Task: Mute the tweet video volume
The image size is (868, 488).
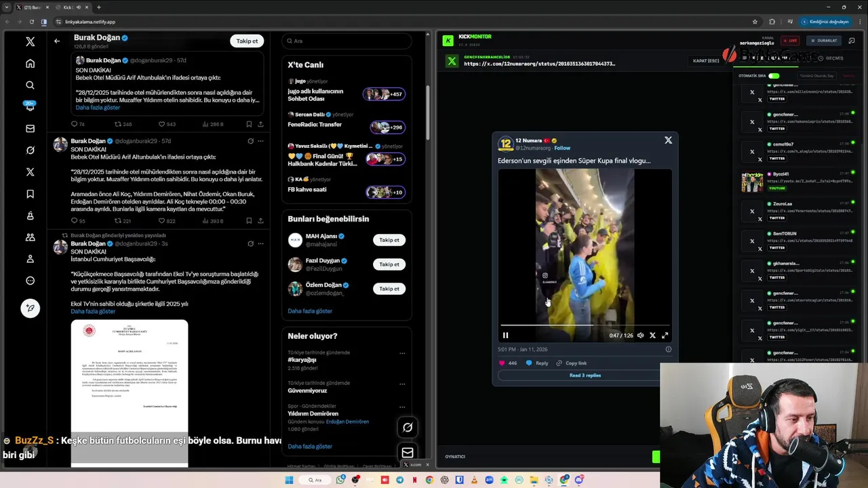Action: [x=640, y=335]
